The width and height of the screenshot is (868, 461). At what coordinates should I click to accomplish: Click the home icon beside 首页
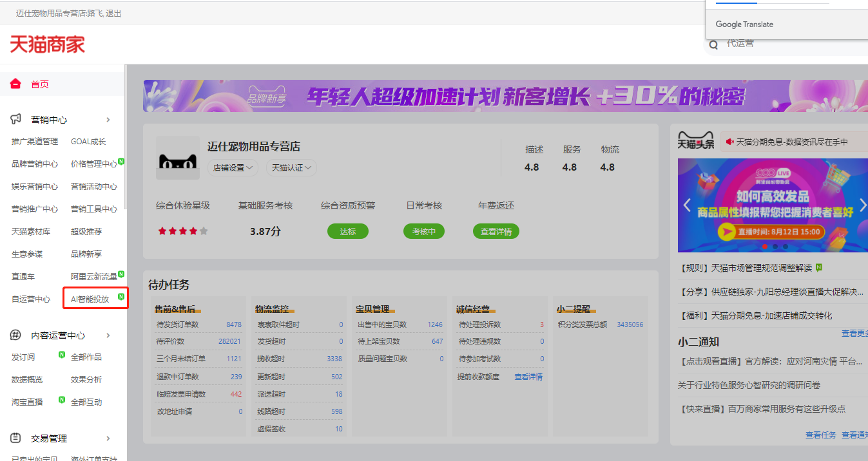point(16,84)
